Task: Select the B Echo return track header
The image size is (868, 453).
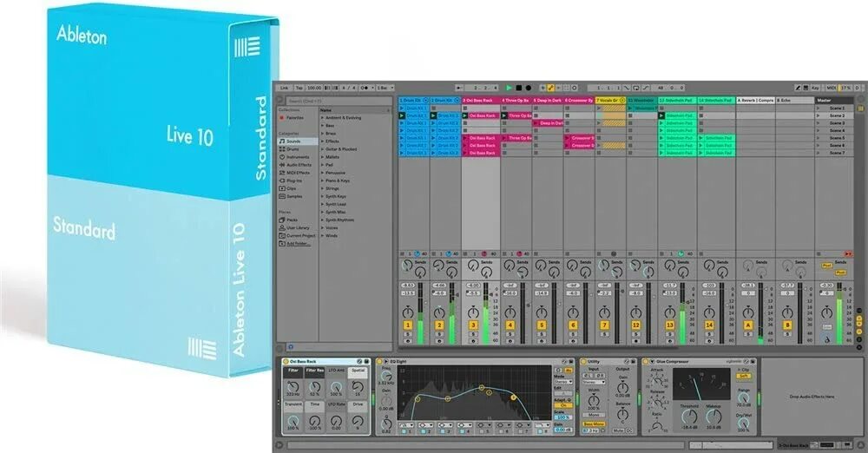Action: [794, 101]
